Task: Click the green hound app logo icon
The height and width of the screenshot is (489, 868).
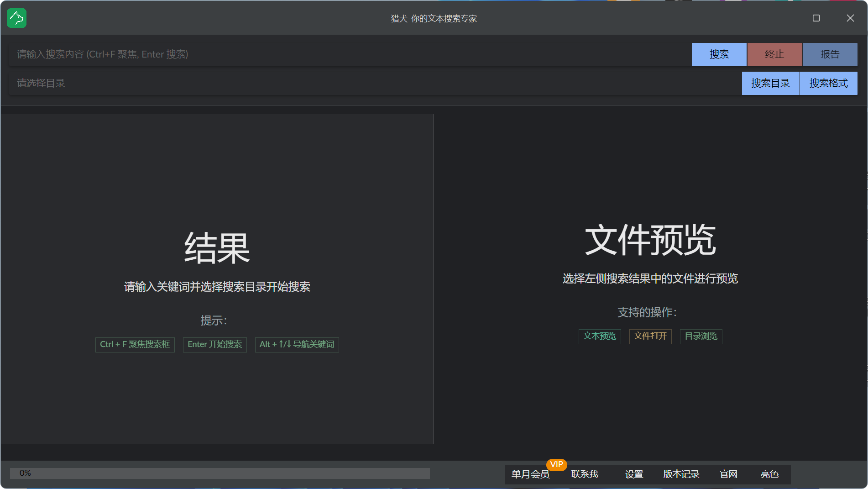Action: 17,18
